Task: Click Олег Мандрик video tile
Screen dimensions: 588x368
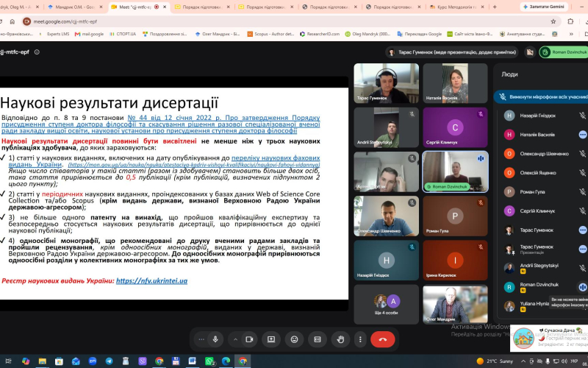Action: coord(455,305)
